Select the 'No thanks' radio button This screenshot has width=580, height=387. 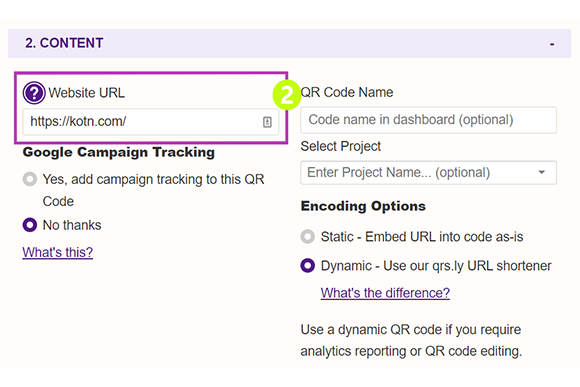[30, 225]
